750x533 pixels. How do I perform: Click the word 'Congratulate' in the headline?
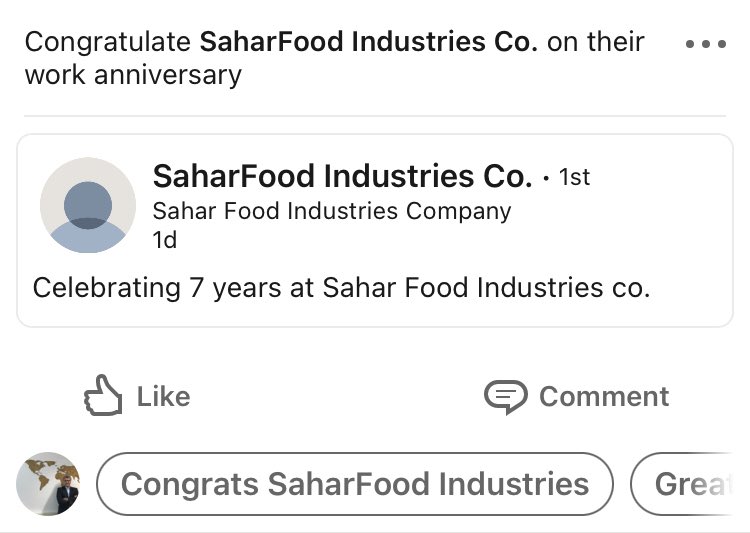(x=108, y=42)
